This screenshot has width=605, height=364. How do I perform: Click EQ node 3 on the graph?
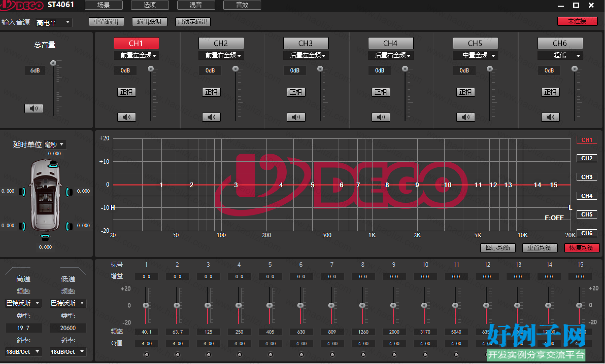[236, 185]
